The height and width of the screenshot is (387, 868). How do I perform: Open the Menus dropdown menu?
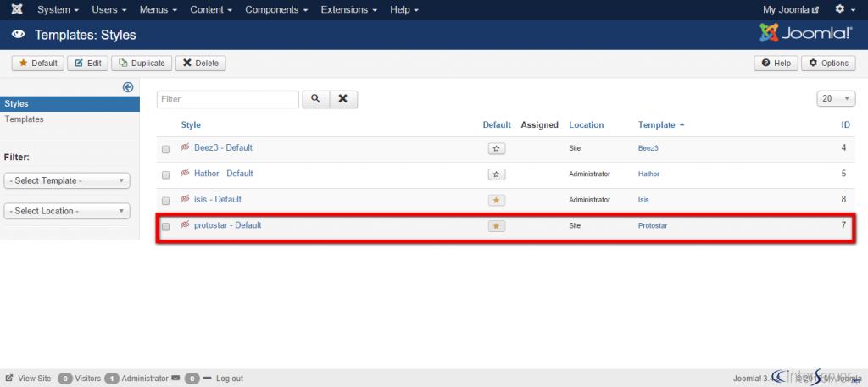click(x=159, y=10)
